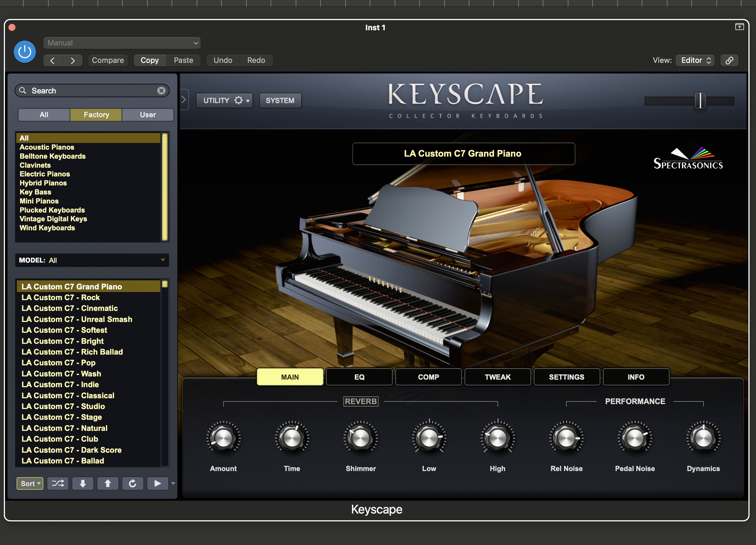Open the Manual preset dropdown

122,43
